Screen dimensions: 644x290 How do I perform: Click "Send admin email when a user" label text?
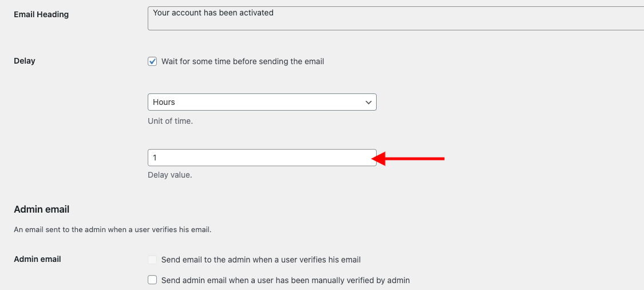[286, 280]
